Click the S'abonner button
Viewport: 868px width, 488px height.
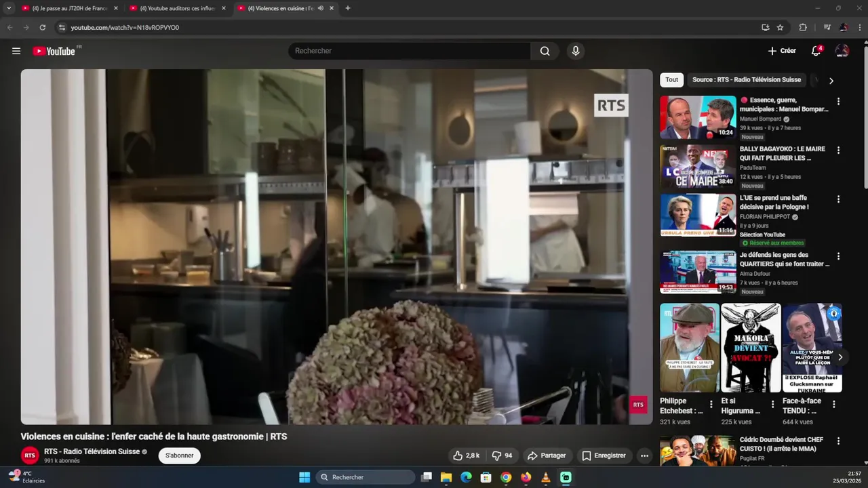(180, 455)
